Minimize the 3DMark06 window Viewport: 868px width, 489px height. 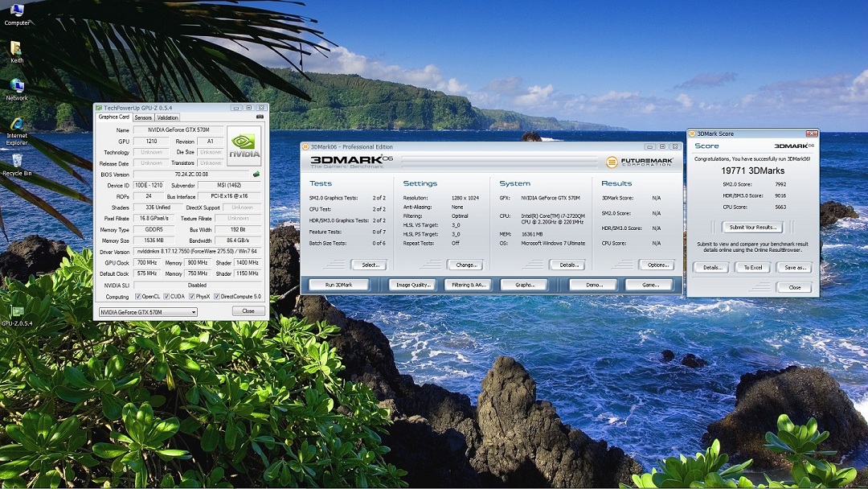click(650, 146)
